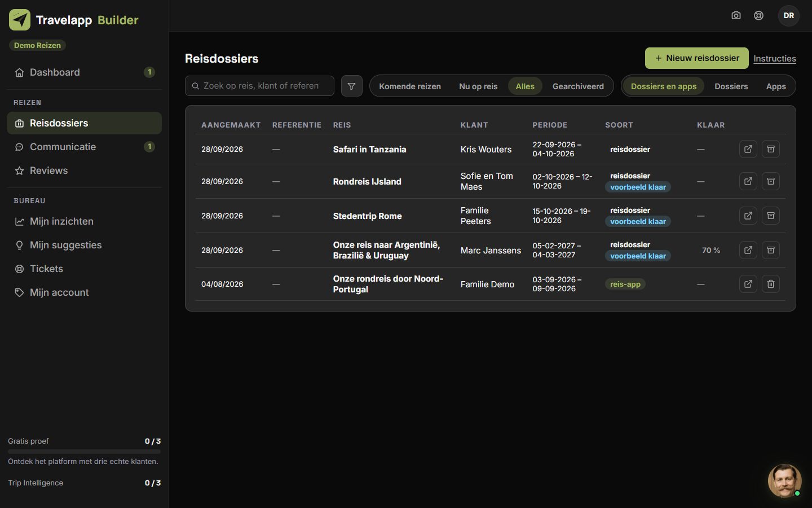The image size is (812, 508).
Task: Archive the Safari in Tanzania dossier
Action: pos(771,149)
